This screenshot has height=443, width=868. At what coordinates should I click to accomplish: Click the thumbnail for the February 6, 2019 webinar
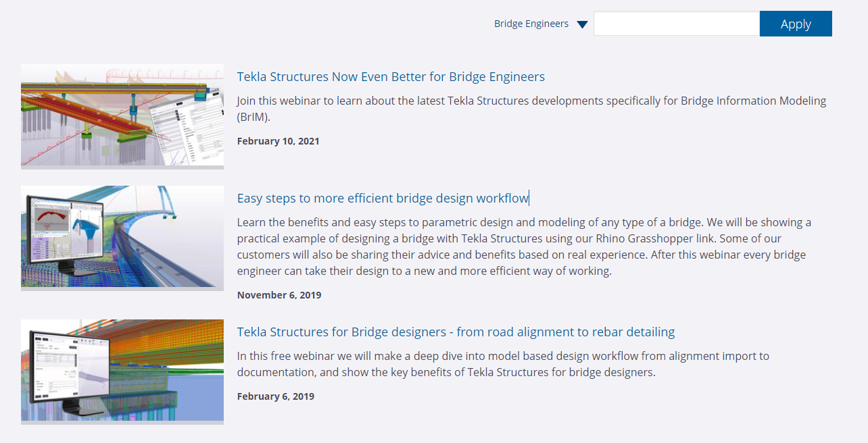122,371
